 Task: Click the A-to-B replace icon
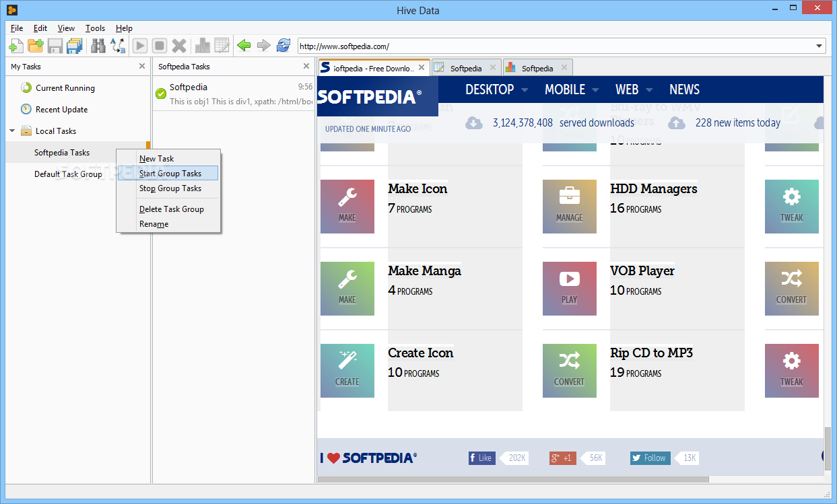[118, 46]
